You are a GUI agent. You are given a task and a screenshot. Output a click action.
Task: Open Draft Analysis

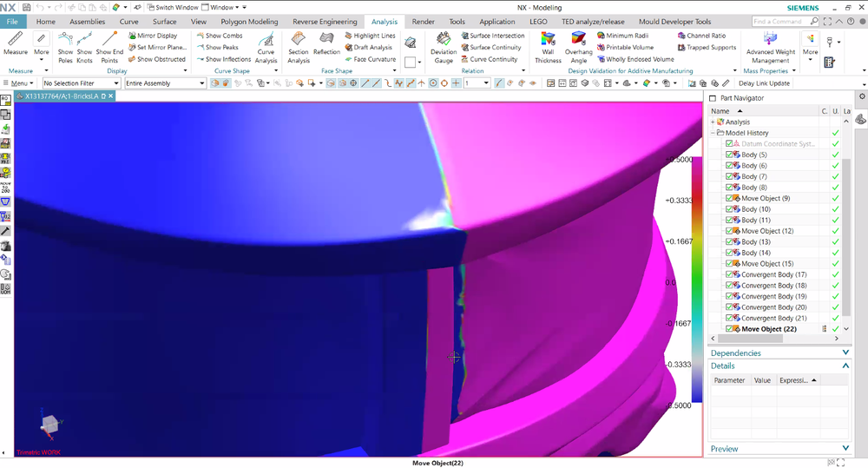click(x=368, y=48)
